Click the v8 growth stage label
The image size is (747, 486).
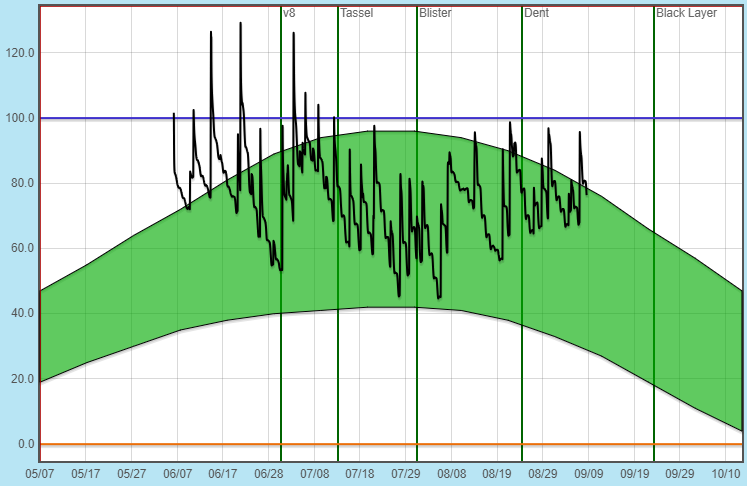coord(289,13)
